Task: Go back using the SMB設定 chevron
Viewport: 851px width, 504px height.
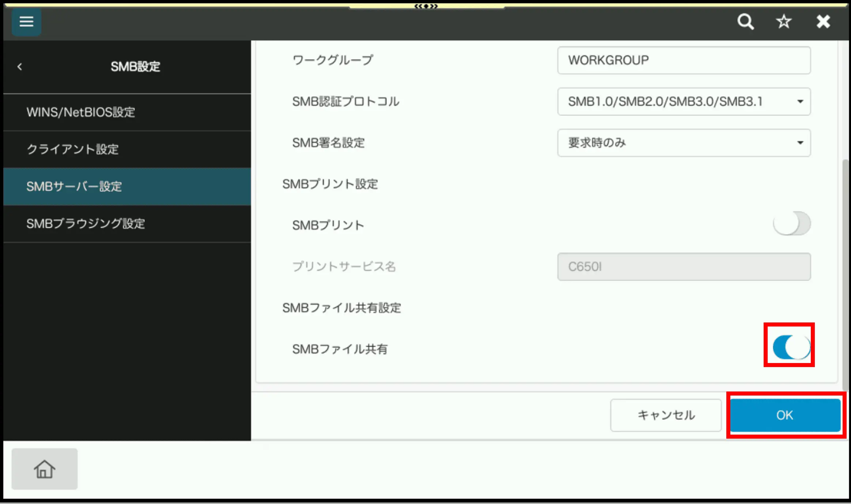Action: tap(20, 67)
